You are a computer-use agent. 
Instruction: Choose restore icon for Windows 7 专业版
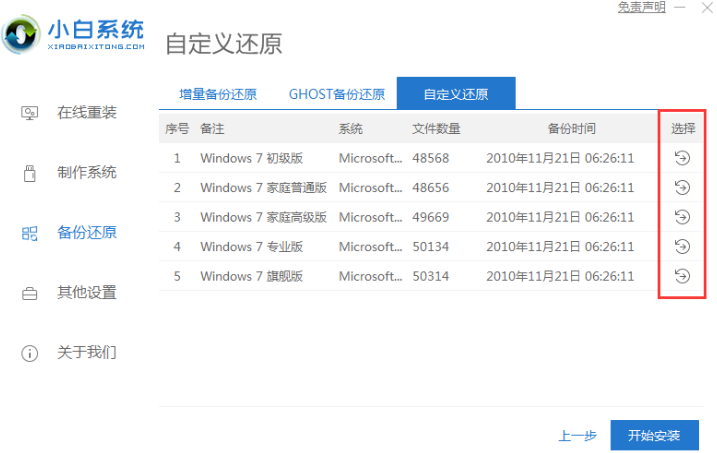(x=682, y=246)
